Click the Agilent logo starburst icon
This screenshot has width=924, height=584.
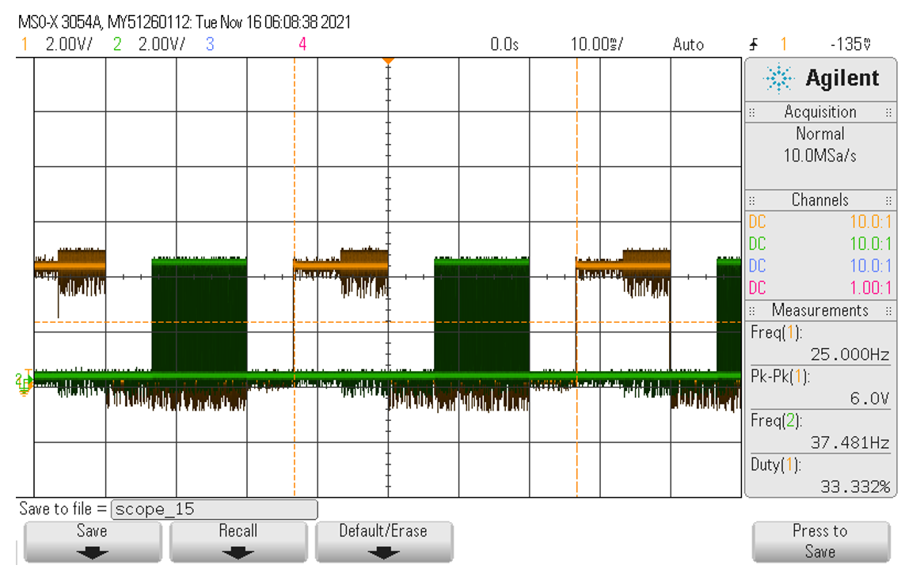tap(779, 78)
